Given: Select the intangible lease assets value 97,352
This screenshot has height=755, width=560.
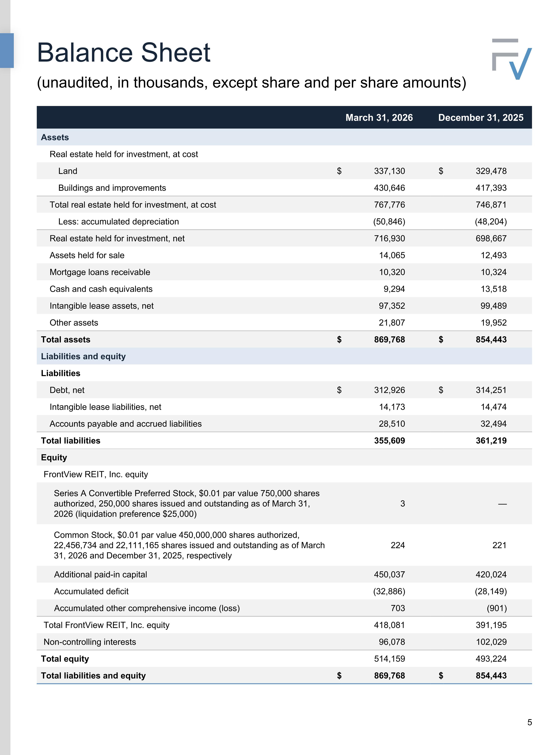Looking at the screenshot, I should coord(392,306).
